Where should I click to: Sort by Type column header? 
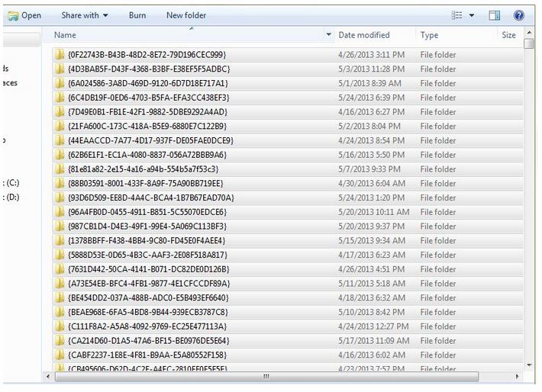pyautogui.click(x=430, y=35)
